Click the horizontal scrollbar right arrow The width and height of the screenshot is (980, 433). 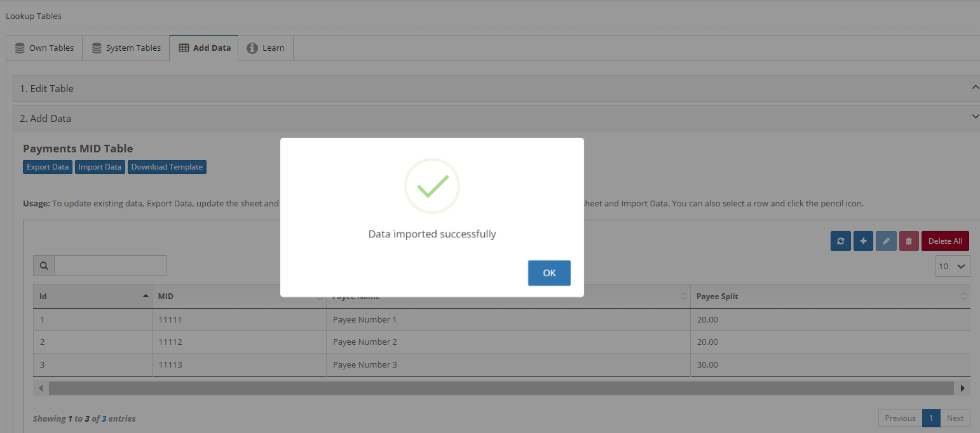tap(963, 388)
